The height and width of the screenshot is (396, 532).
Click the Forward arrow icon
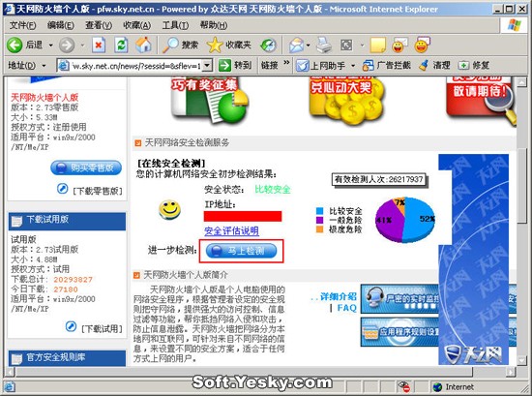[x=67, y=45]
